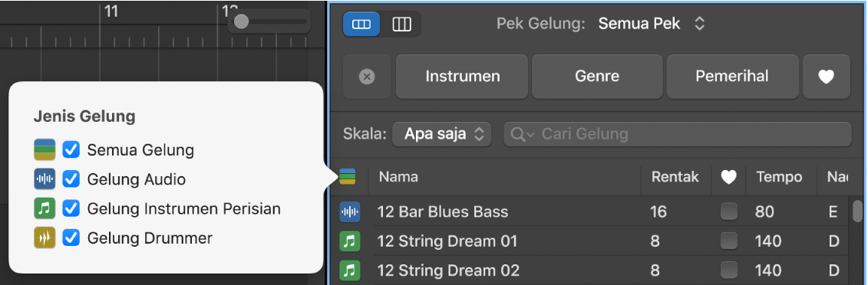Mark 12 String Dream 02 as favorite
Viewport: 868px width, 285px height.
(729, 270)
